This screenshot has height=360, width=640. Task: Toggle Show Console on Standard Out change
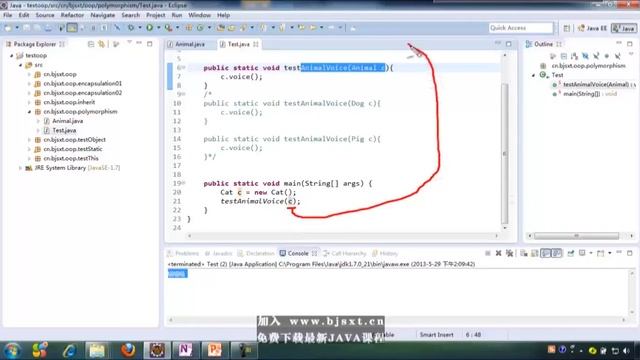coord(546,253)
